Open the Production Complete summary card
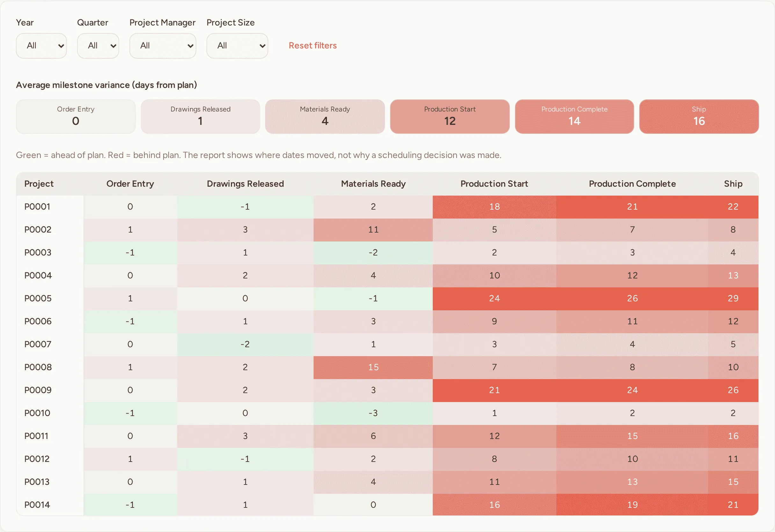The height and width of the screenshot is (532, 775). 574,117
